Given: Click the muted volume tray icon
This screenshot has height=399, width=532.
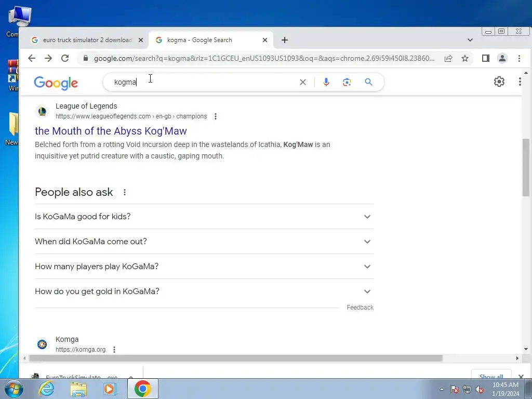Looking at the screenshot, I should 480,390.
